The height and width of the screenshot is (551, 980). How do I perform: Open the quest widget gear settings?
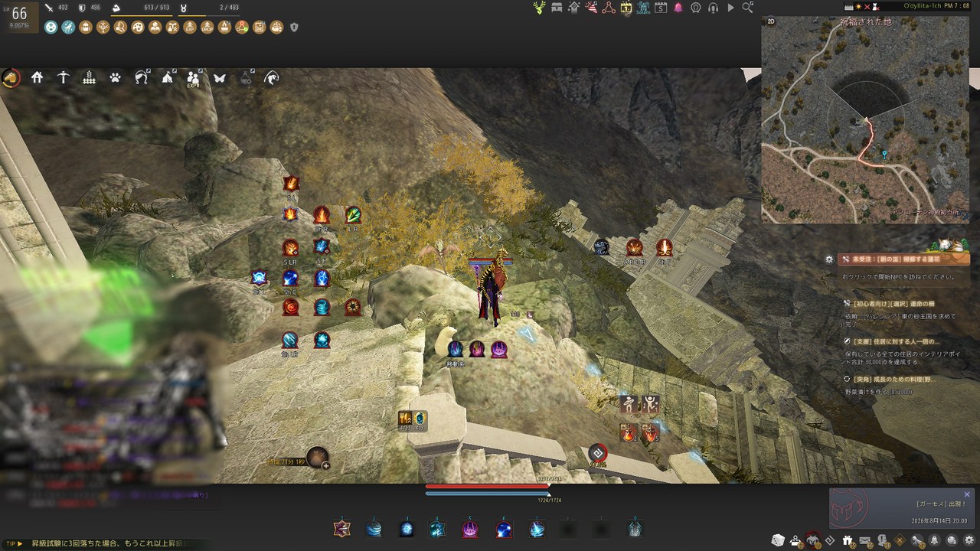click(829, 259)
